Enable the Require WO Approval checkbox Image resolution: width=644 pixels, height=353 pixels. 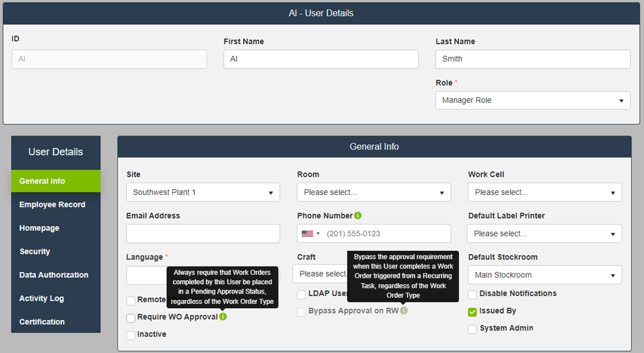pyautogui.click(x=131, y=318)
